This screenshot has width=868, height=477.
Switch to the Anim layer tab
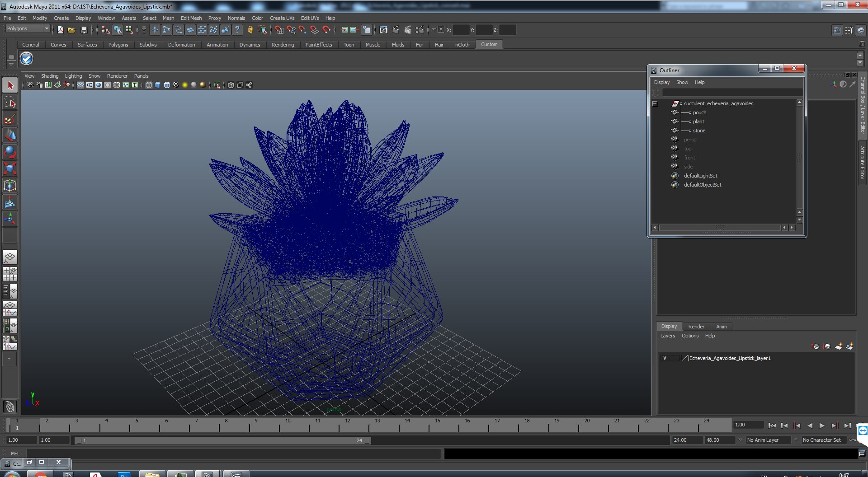[x=722, y=327]
